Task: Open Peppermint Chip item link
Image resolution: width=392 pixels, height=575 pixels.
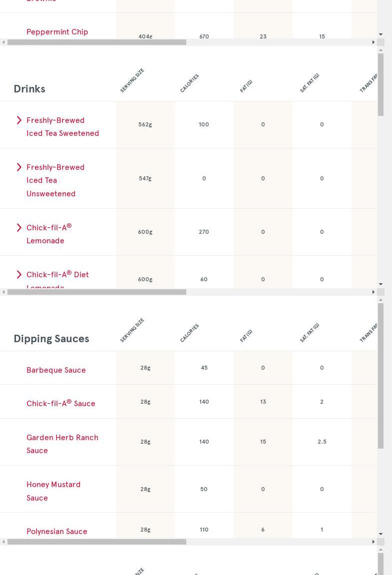Action: [57, 32]
